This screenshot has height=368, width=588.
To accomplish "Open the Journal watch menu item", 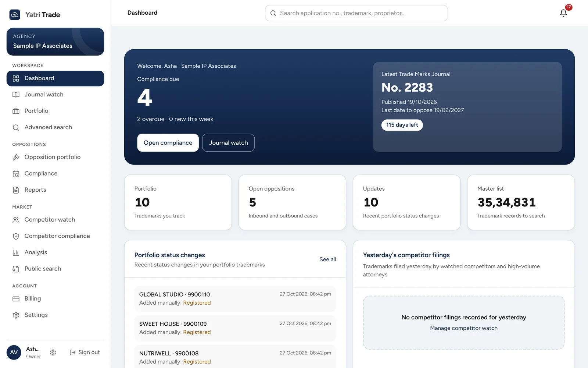I will [x=55, y=95].
